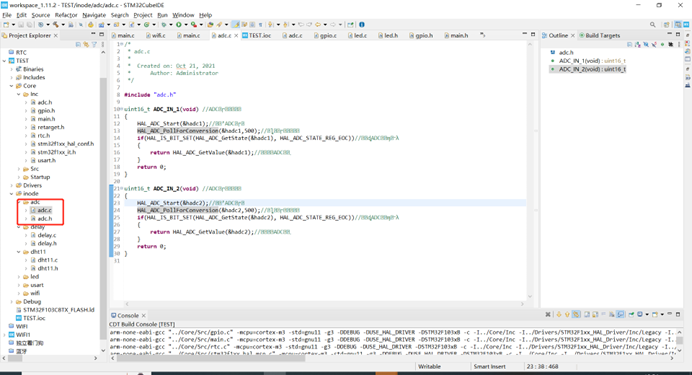Switch to the wifi.c editor tab
Screen dimensions: 692x375
[155, 35]
